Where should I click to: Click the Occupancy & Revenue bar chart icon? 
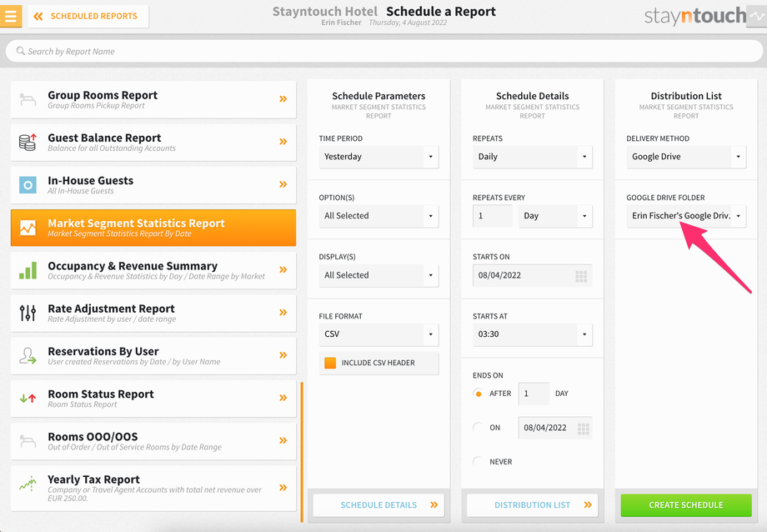pyautogui.click(x=28, y=270)
